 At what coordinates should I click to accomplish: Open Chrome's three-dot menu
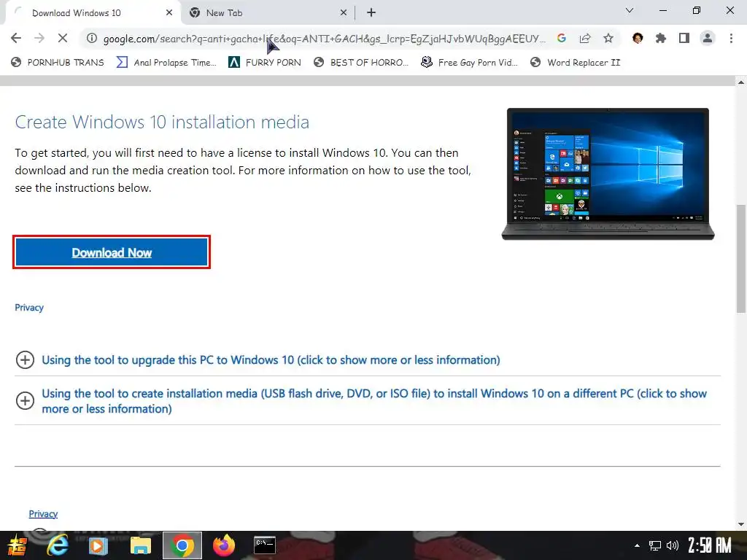click(x=731, y=38)
